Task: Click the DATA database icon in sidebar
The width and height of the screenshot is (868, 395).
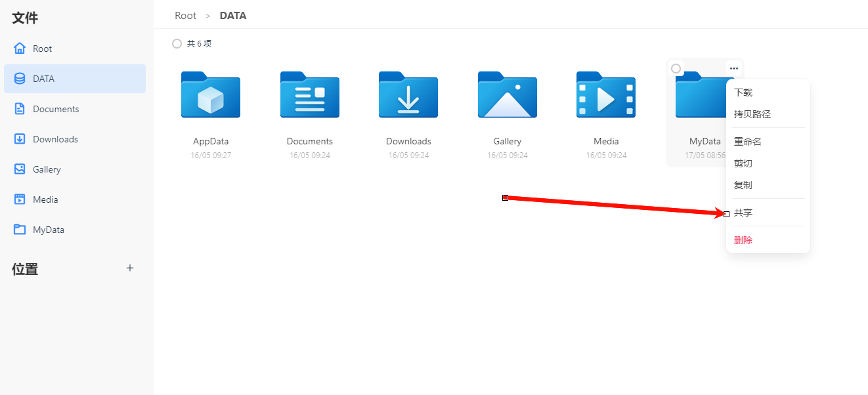Action: (x=20, y=79)
